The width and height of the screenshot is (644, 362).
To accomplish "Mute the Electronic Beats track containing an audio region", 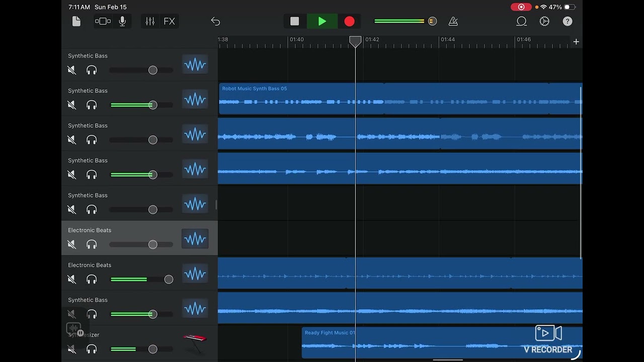I will 72,279.
